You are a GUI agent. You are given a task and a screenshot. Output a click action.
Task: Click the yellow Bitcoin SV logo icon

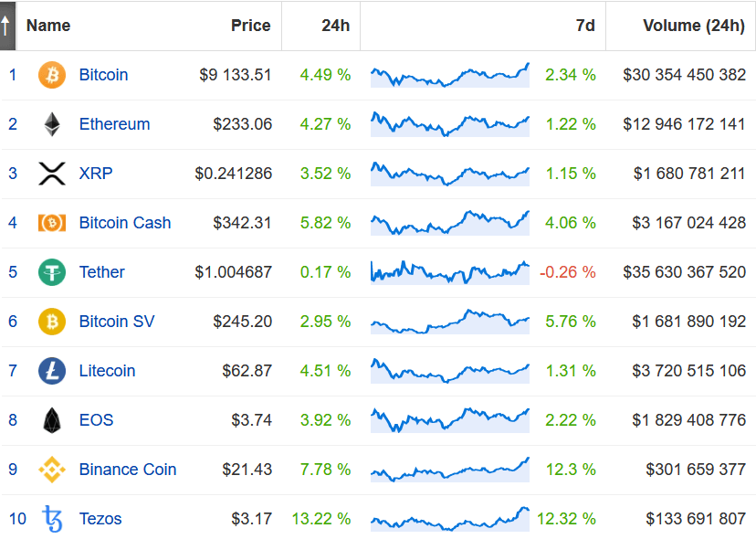pyautogui.click(x=52, y=322)
